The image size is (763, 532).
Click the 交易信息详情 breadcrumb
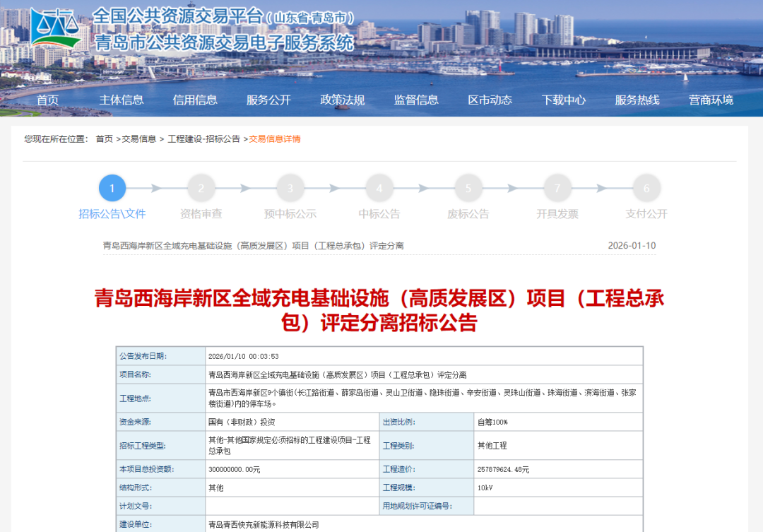(x=275, y=139)
